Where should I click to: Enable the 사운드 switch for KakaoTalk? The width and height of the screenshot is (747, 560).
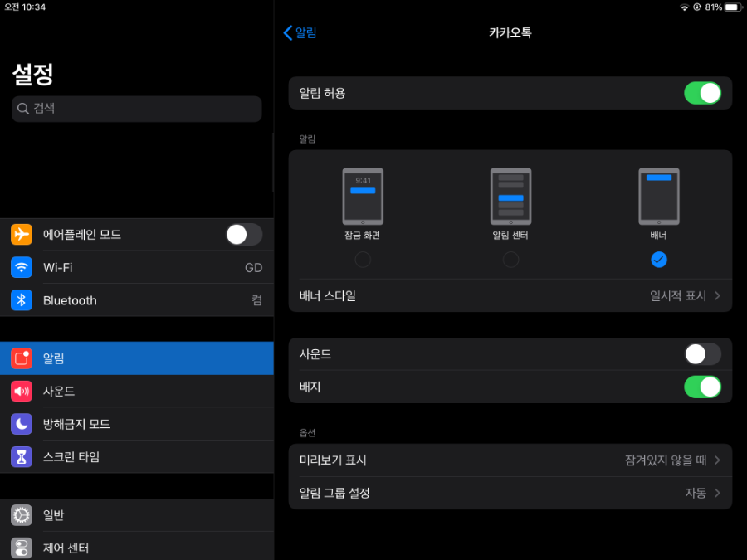[x=702, y=353]
